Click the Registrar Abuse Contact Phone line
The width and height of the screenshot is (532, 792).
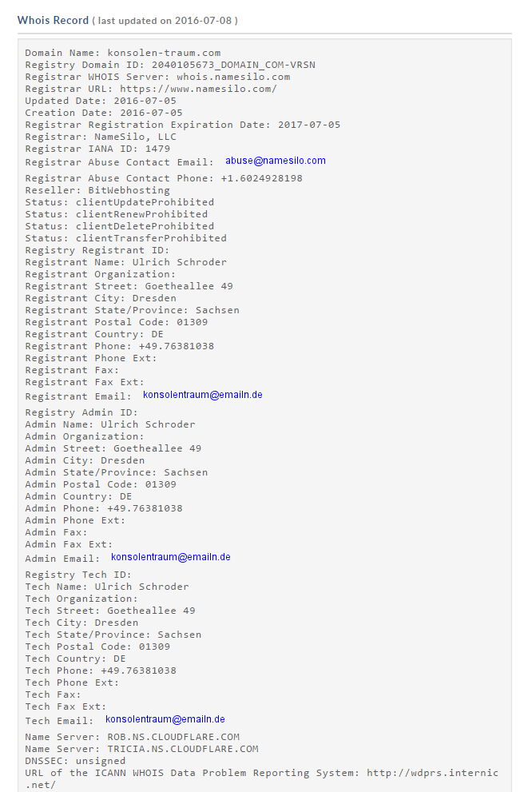164,178
